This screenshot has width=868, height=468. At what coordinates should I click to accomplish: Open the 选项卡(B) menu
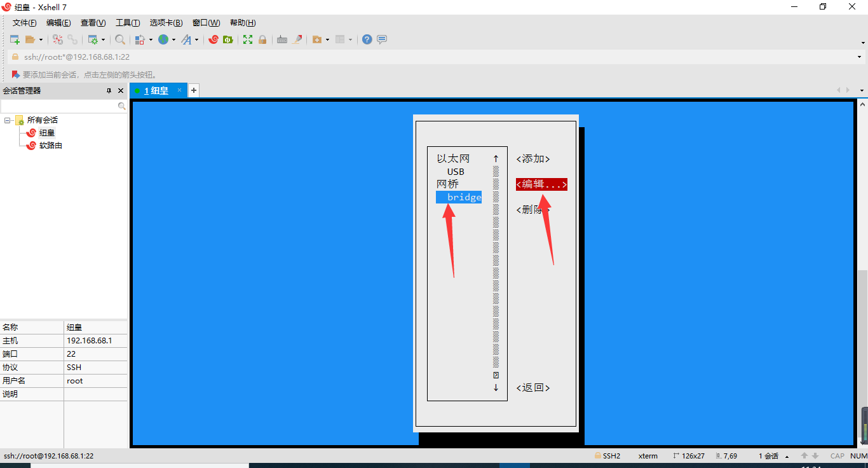(166, 23)
